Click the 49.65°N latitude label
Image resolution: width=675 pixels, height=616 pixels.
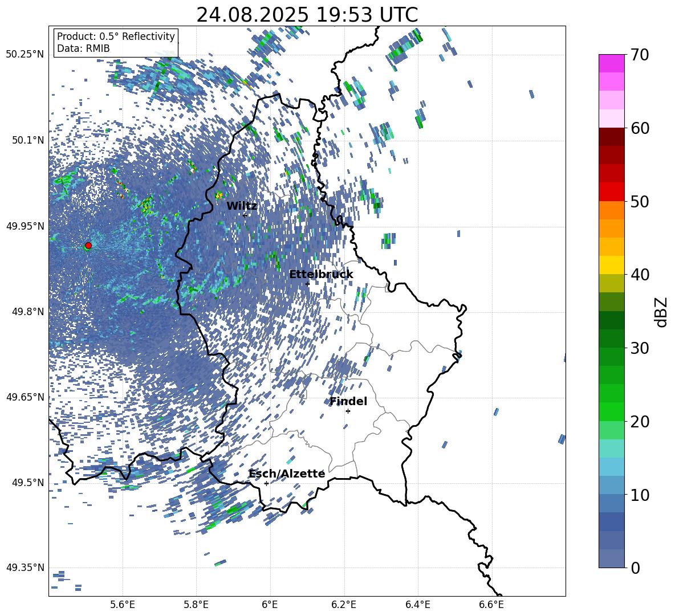pyautogui.click(x=25, y=397)
